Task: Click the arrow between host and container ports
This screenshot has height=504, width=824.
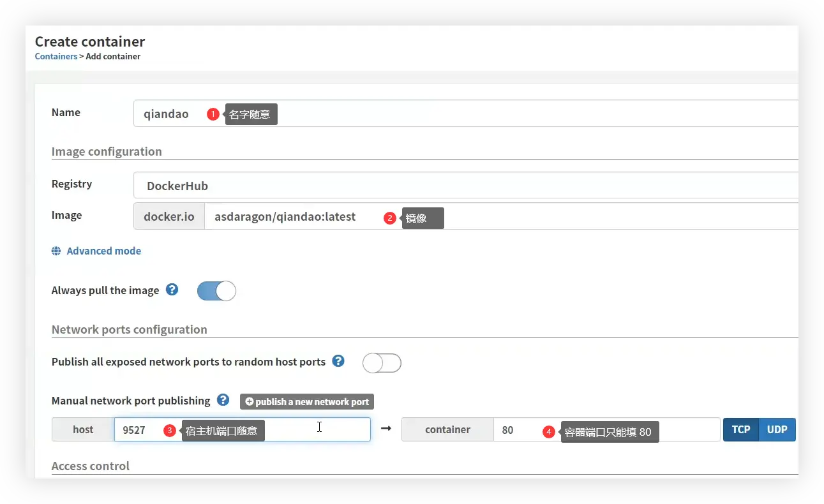Action: point(386,429)
